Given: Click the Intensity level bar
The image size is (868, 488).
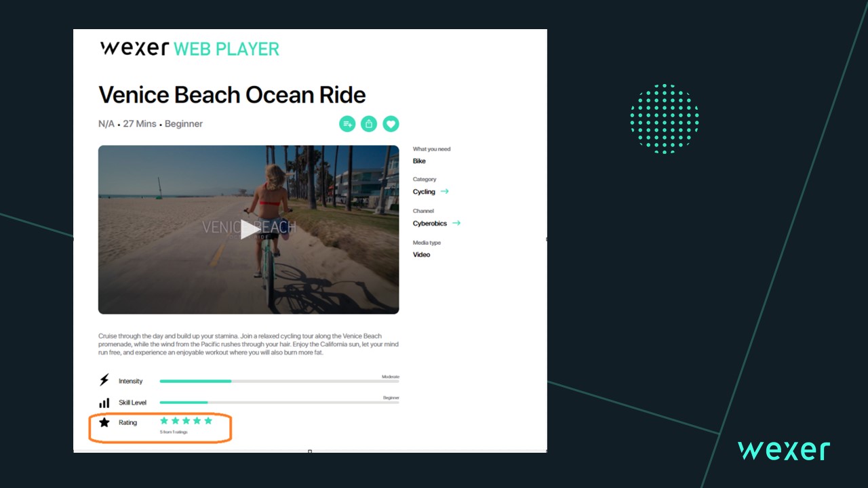Looking at the screenshot, I should click(279, 382).
